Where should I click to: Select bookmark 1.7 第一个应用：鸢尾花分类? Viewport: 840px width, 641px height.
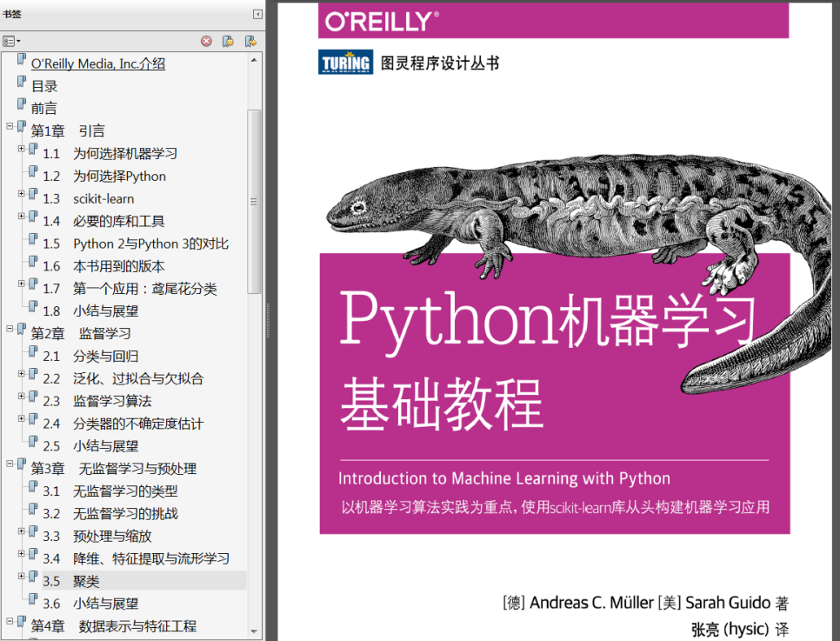tap(130, 289)
